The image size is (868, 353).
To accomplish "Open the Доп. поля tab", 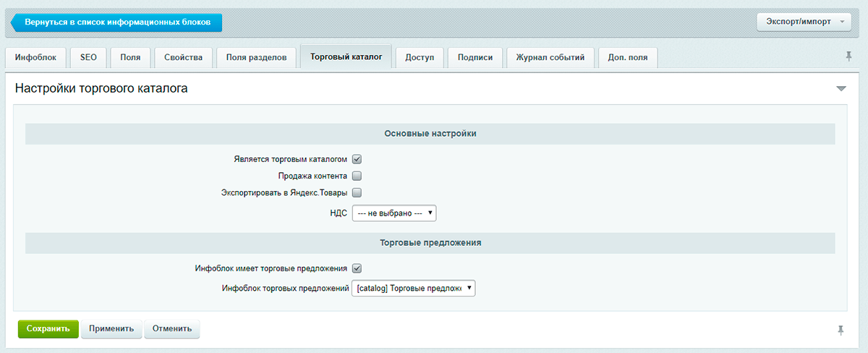I will (628, 57).
